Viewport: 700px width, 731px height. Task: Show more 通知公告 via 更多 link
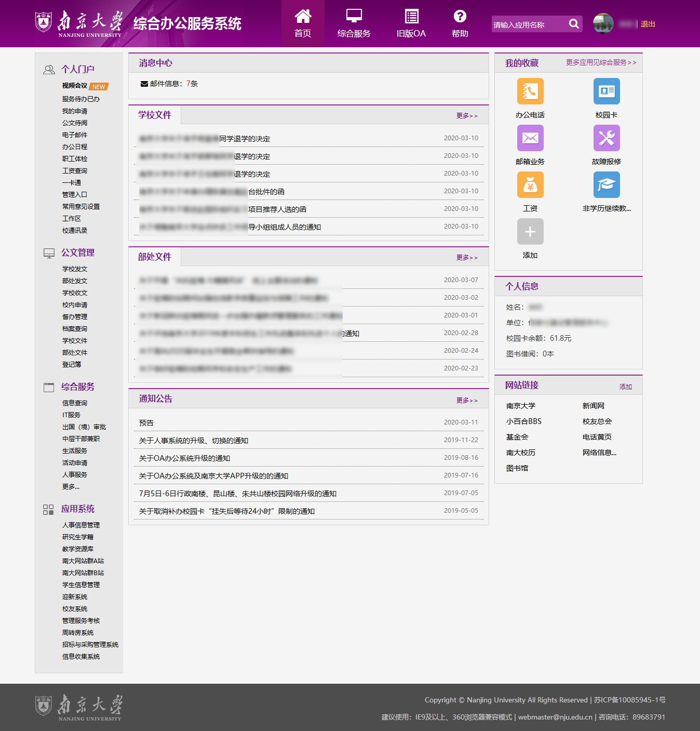pyautogui.click(x=466, y=401)
